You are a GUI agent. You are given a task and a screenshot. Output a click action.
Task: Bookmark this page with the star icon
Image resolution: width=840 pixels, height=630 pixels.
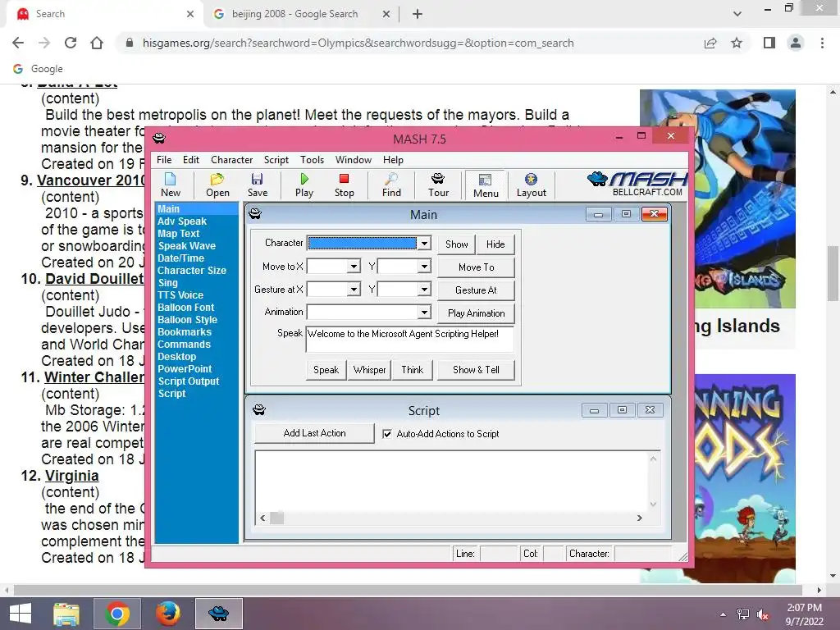[737, 43]
